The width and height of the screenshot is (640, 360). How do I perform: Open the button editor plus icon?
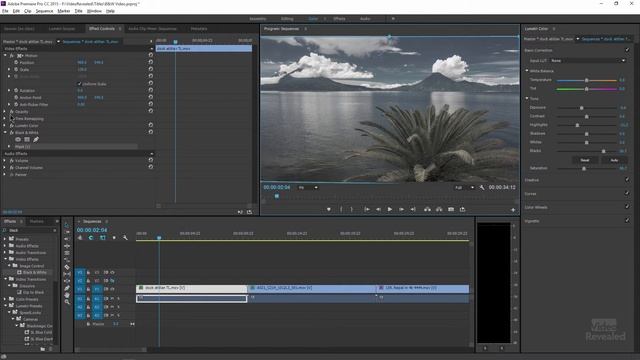tap(513, 210)
